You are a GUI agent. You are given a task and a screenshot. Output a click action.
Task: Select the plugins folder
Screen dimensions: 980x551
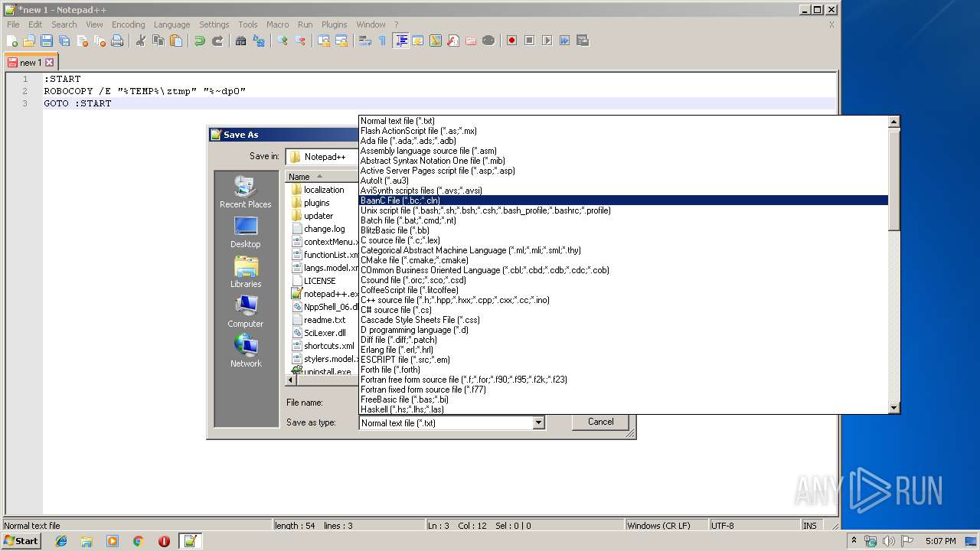(311, 203)
